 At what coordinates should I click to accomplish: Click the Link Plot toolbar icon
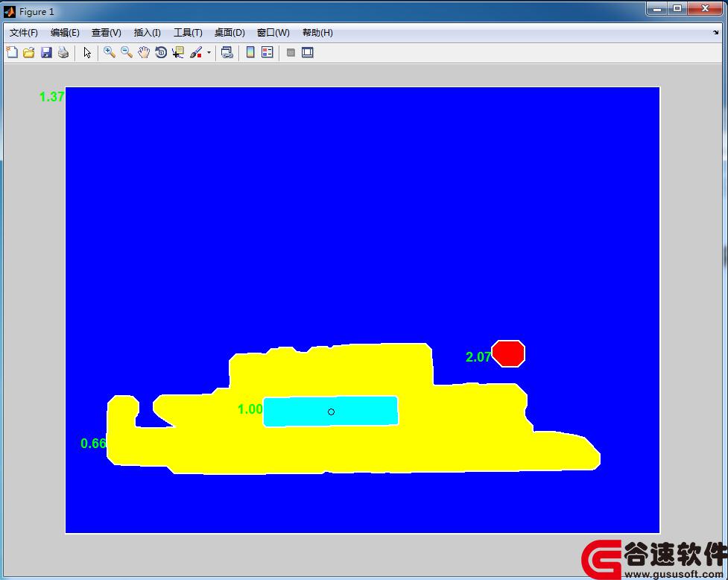[227, 52]
